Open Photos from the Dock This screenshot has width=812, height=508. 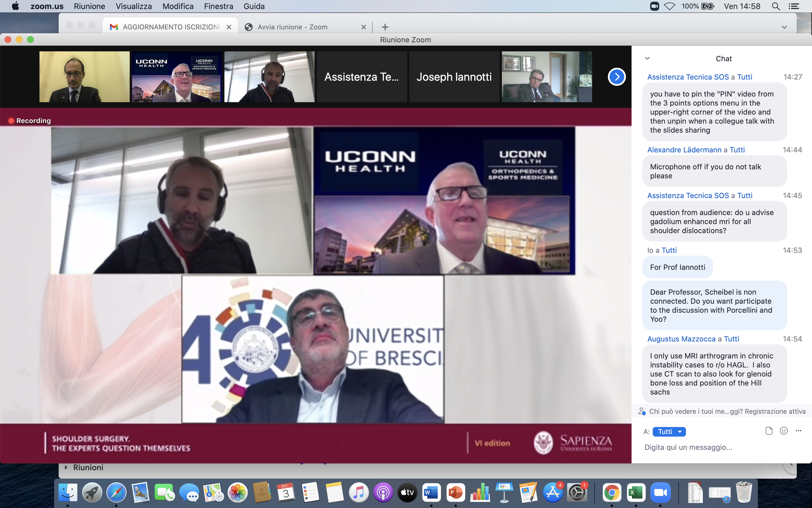coord(238,493)
